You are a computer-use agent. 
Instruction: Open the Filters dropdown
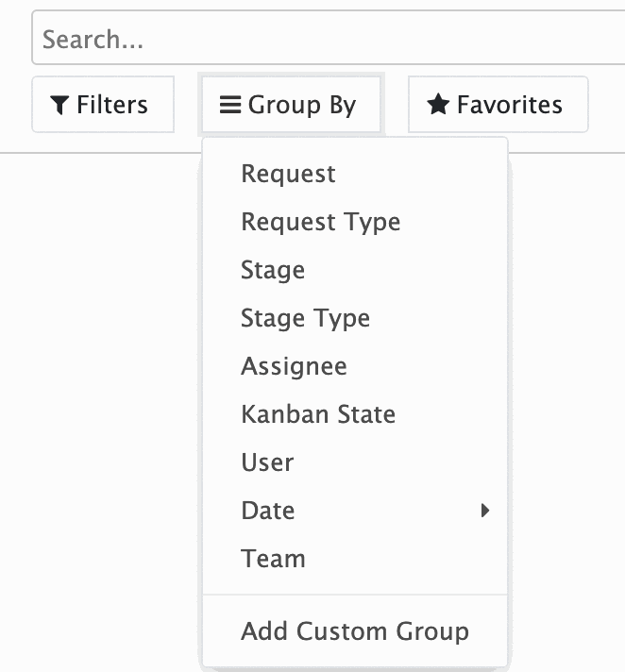(x=103, y=104)
